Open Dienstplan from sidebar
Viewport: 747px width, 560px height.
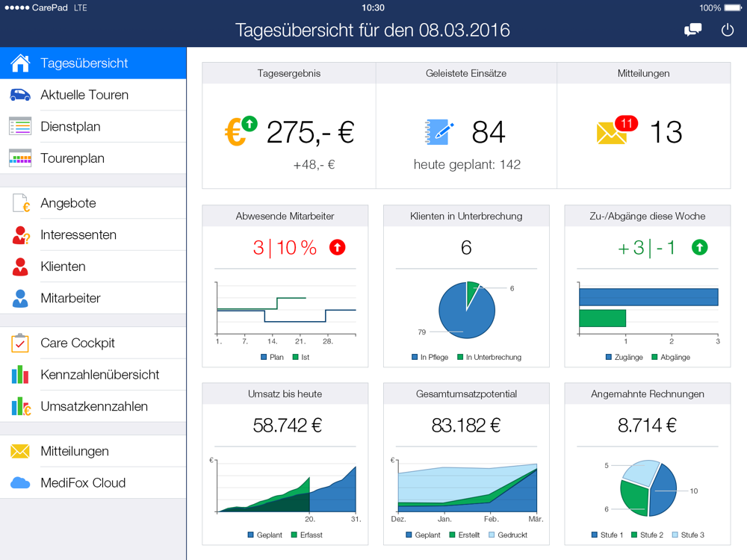(70, 127)
